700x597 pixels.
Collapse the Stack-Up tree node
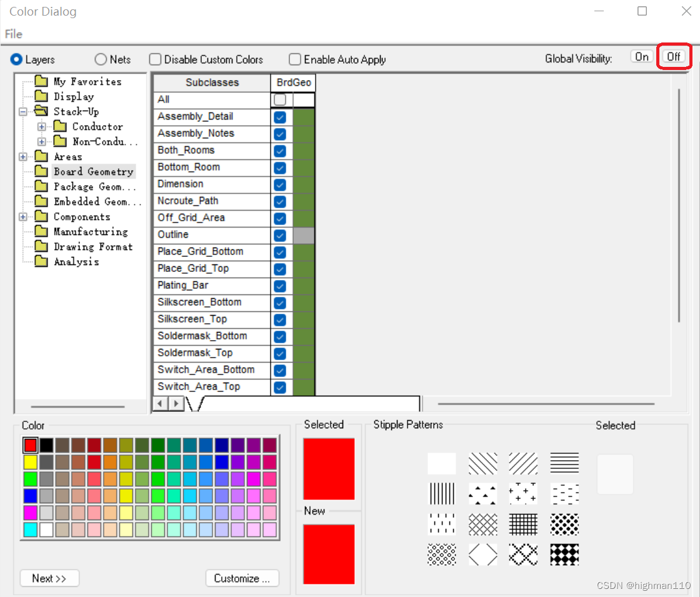coord(22,112)
